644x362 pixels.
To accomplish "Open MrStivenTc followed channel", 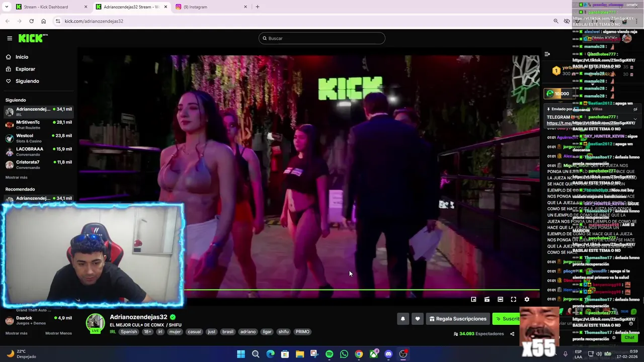I will pos(39,124).
